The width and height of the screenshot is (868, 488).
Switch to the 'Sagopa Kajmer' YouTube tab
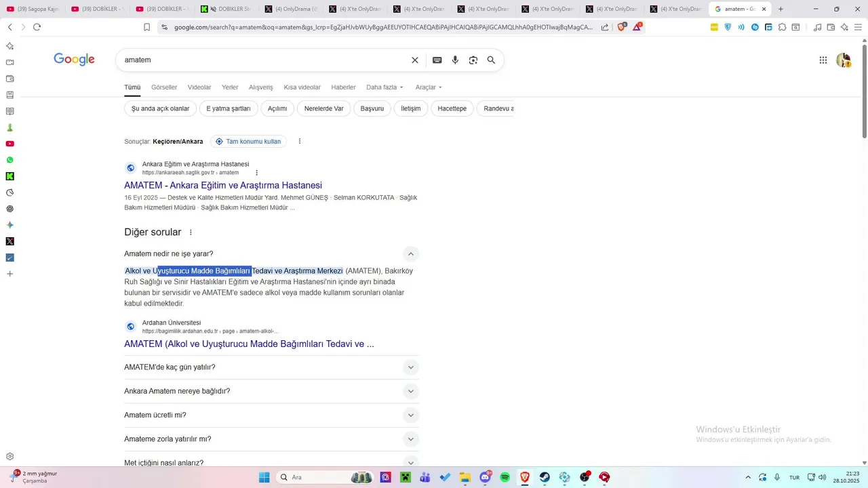(x=33, y=9)
